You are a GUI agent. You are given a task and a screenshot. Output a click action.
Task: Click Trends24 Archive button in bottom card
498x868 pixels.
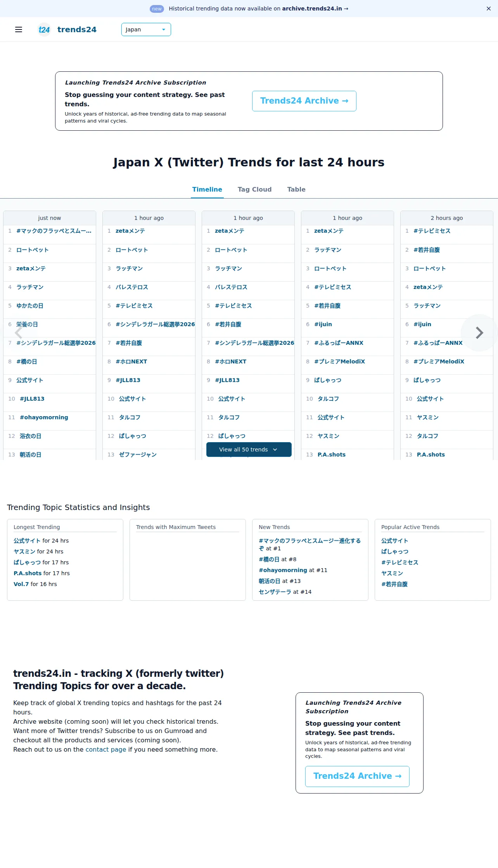[357, 776]
